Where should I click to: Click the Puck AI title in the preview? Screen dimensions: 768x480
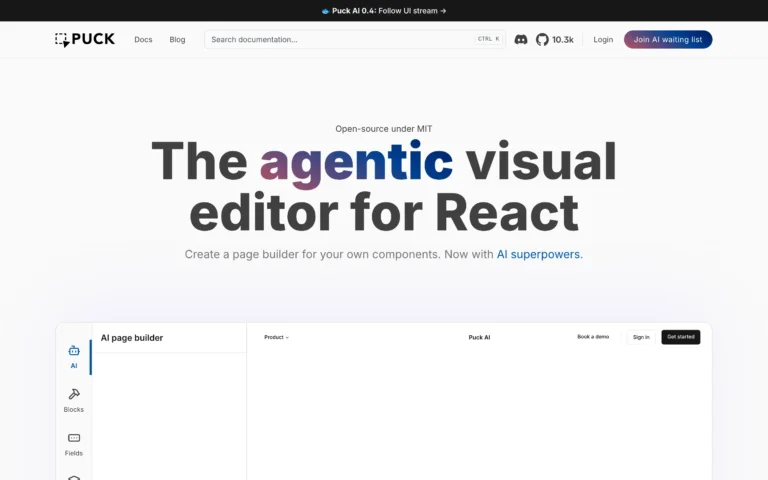point(479,337)
